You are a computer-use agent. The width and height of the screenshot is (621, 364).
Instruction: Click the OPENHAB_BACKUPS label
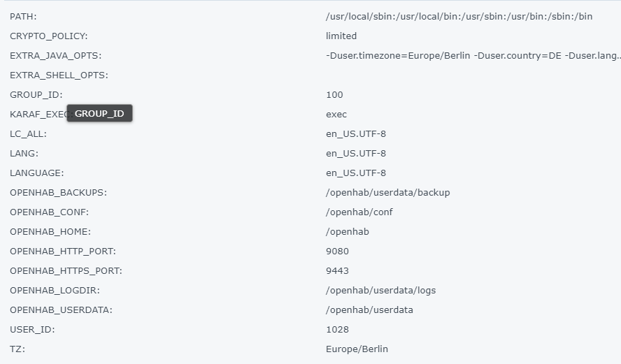coord(58,192)
